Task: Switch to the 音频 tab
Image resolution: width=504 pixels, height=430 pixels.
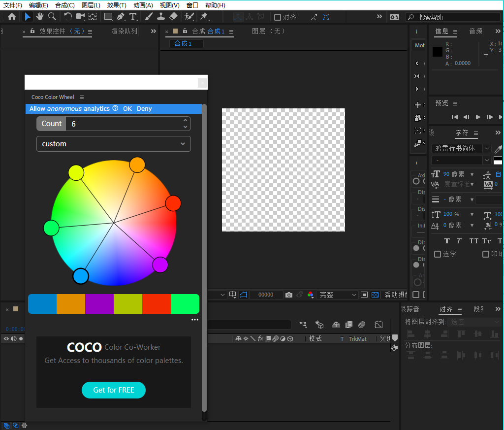Action: pyautogui.click(x=476, y=31)
